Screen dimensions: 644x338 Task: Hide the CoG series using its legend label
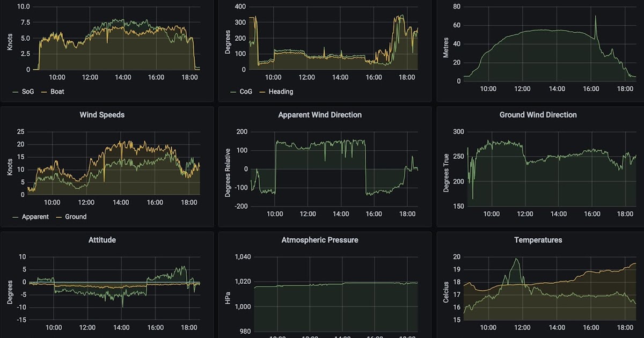click(245, 91)
